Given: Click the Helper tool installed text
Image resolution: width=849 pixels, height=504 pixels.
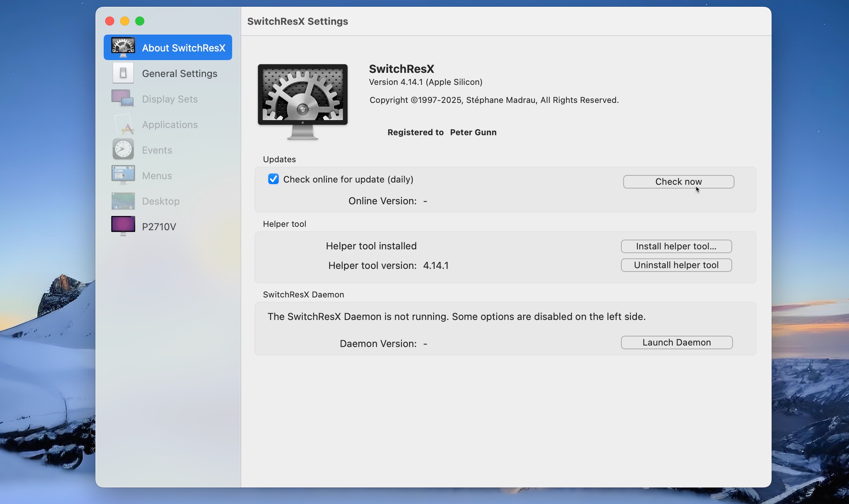Looking at the screenshot, I should pos(371,246).
